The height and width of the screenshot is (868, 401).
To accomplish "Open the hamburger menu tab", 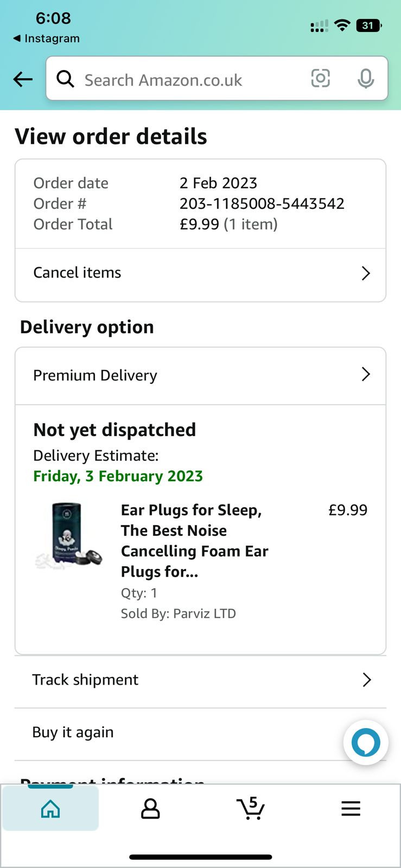I will coord(351,808).
